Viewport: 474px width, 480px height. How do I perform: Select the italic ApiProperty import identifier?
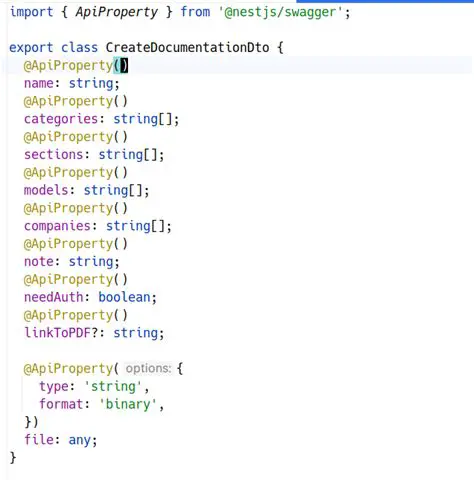tap(117, 13)
